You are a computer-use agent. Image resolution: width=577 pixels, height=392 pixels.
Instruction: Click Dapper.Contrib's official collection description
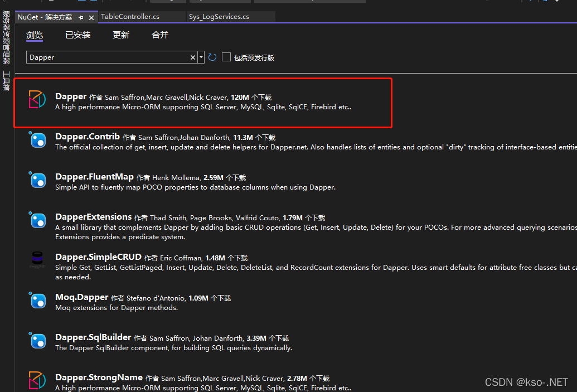point(316,147)
